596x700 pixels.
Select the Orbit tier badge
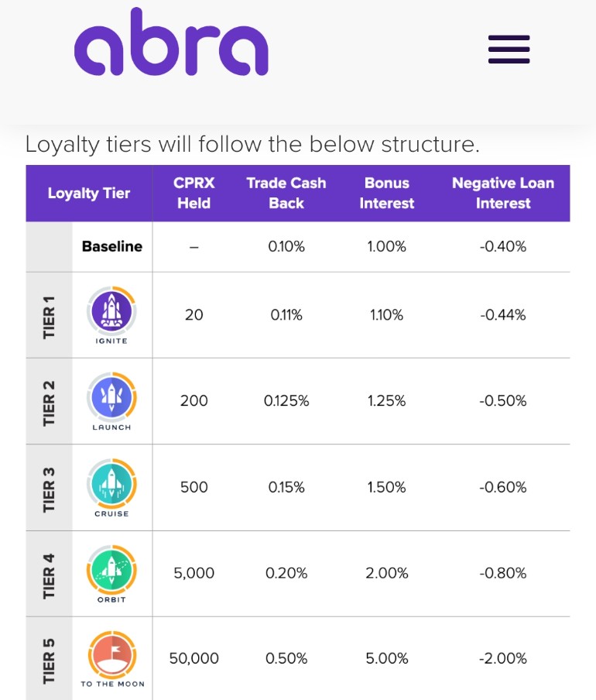tap(111, 574)
